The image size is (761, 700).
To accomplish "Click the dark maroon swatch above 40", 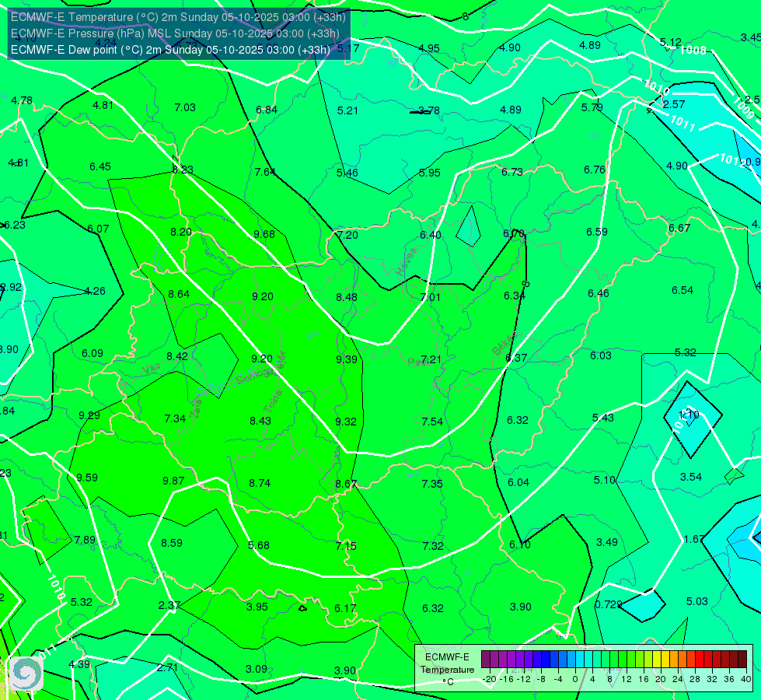I will coord(742,660).
